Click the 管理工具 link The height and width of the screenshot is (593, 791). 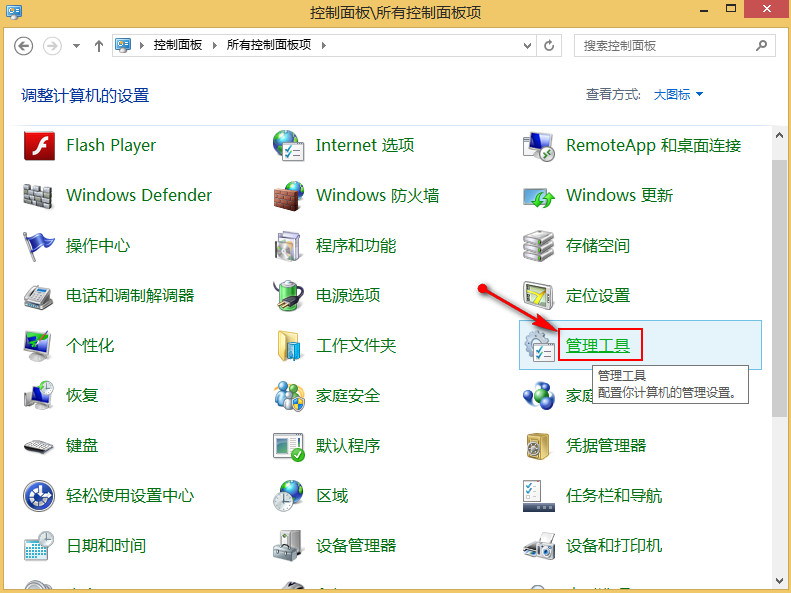click(598, 345)
